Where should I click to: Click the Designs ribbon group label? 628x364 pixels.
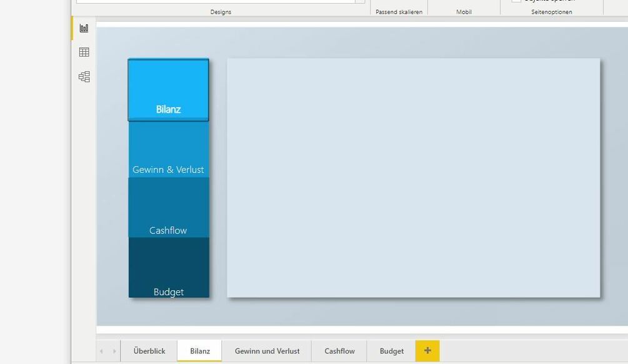tap(221, 12)
